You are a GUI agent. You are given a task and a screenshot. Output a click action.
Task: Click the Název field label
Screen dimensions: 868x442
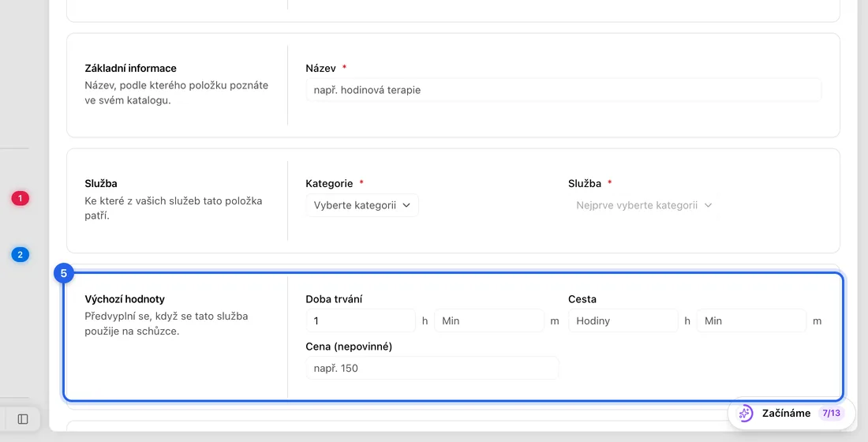[320, 68]
